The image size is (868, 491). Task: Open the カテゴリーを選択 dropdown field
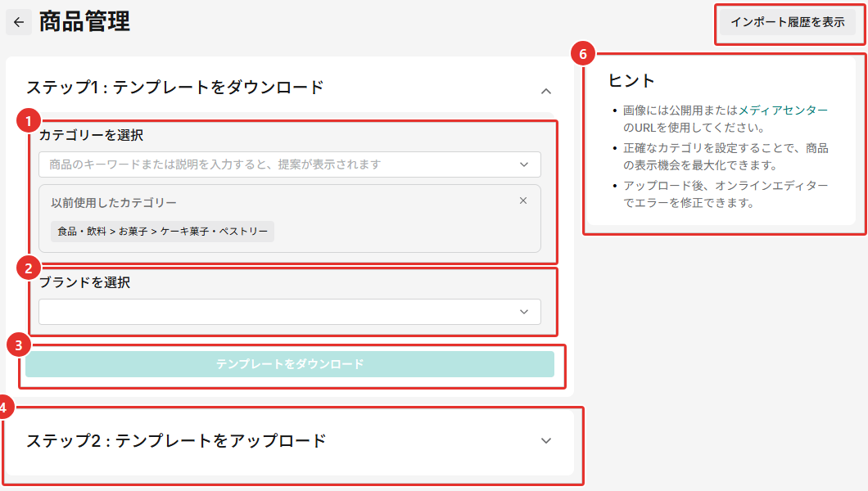[290, 164]
